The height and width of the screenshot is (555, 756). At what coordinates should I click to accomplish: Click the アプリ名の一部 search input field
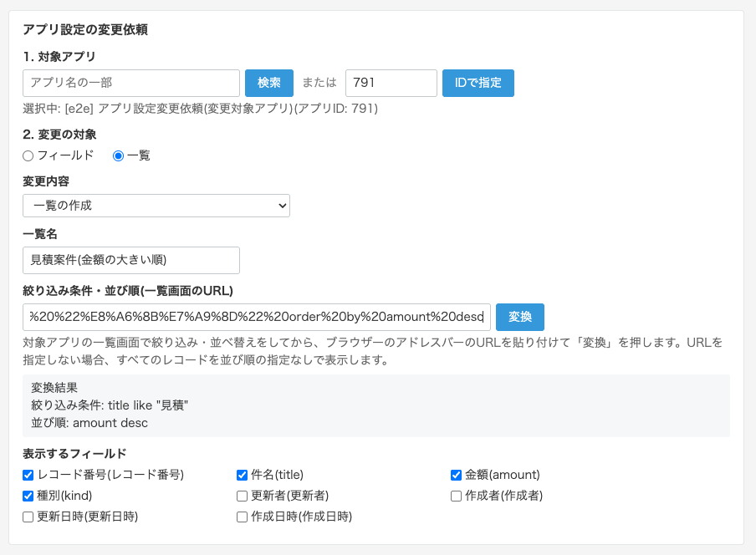coord(131,83)
